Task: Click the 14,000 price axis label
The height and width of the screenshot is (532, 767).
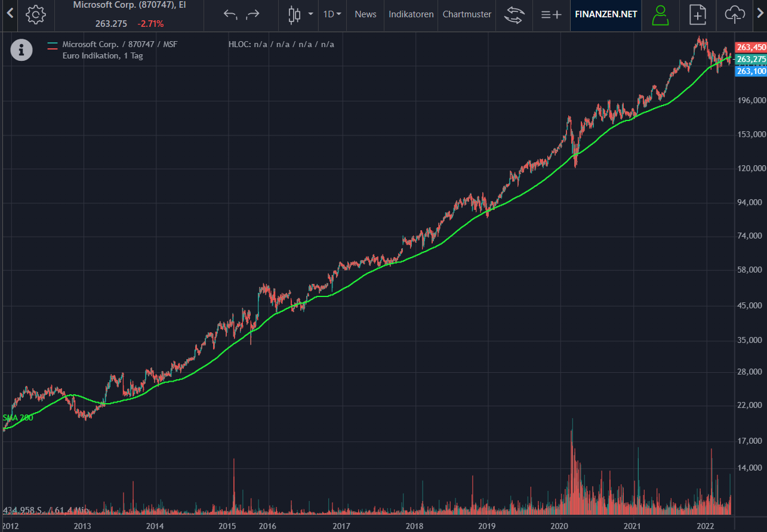Action: 750,468
